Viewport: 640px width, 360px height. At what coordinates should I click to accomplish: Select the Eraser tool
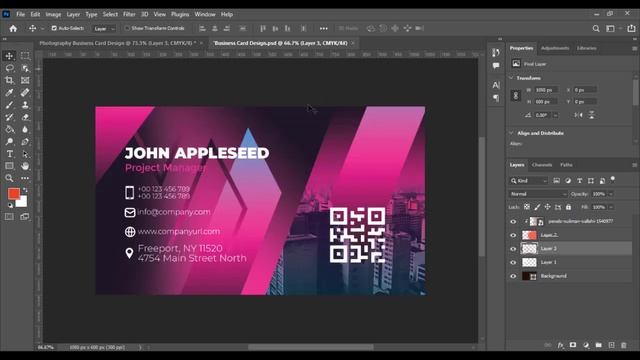[25, 117]
